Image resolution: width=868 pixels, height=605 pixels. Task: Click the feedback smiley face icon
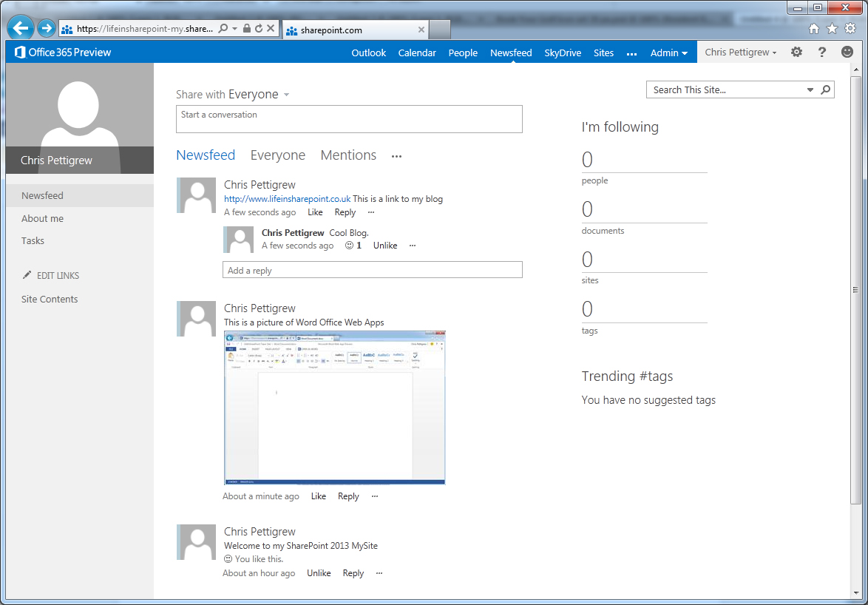click(x=847, y=52)
